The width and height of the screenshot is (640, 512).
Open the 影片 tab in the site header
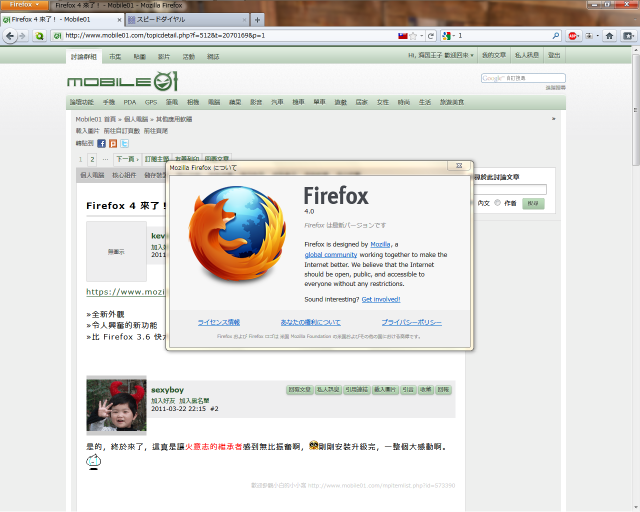pyautogui.click(x=164, y=57)
